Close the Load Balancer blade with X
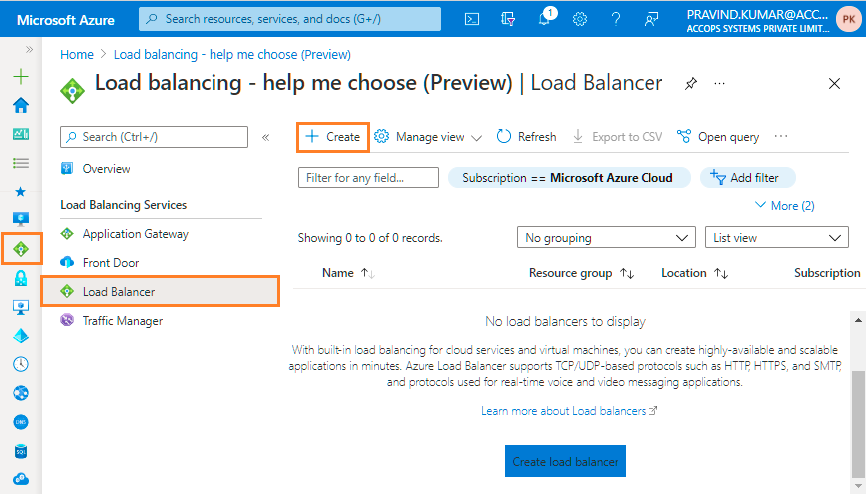Screen dimensions: 866x494 click(835, 83)
